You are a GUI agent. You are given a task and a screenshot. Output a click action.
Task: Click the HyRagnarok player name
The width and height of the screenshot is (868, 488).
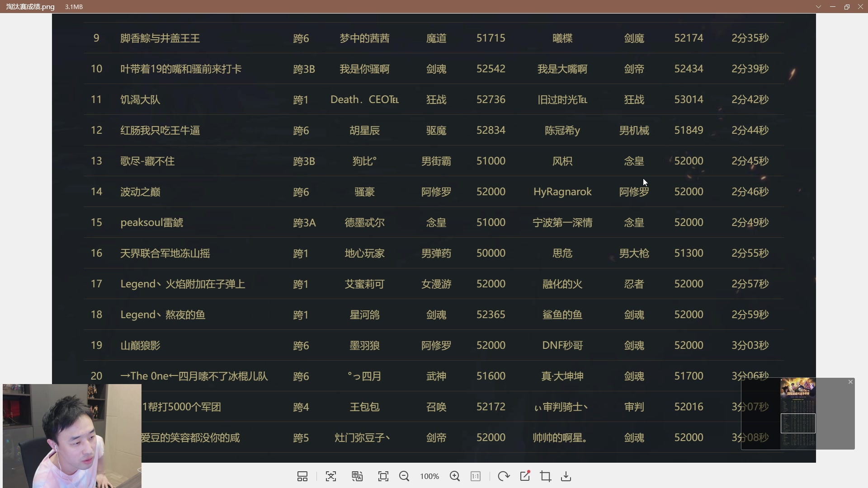[562, 192]
